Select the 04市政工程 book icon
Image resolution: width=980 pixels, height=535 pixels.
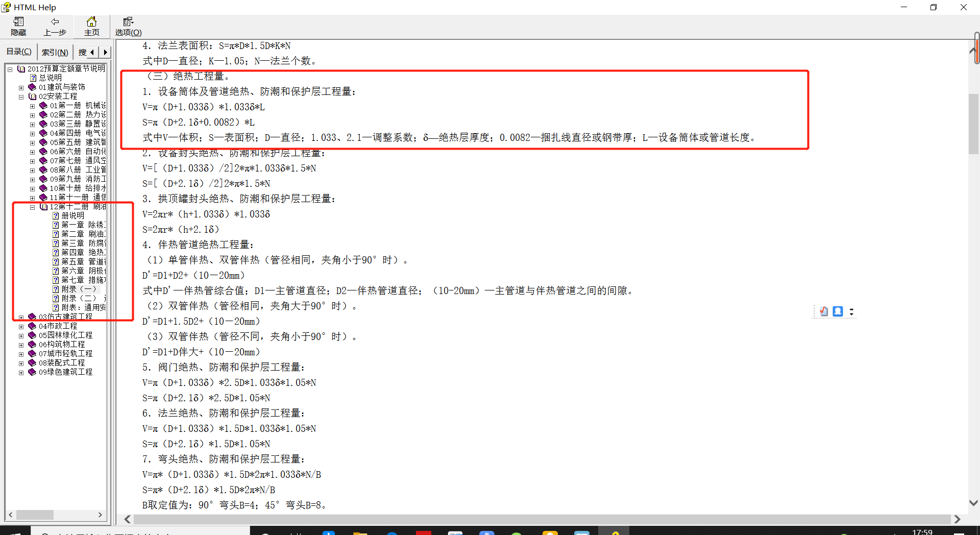point(32,326)
